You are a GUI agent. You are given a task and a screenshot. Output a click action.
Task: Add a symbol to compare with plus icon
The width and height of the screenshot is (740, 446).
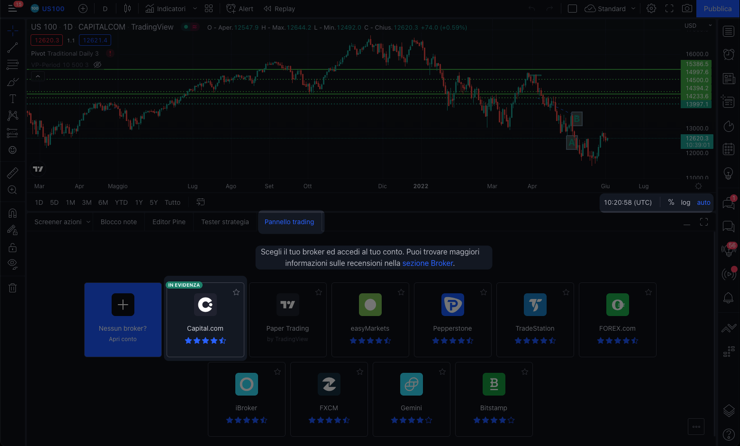pyautogui.click(x=83, y=8)
